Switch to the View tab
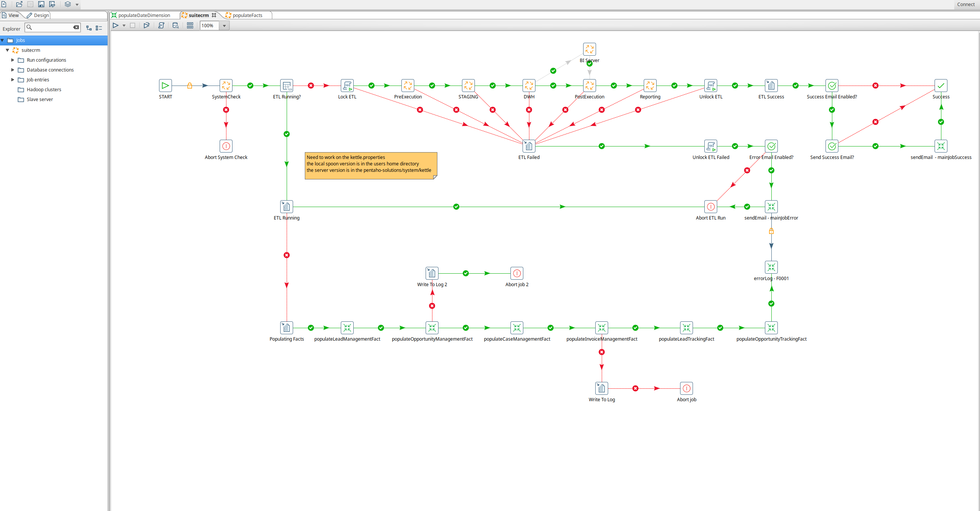Image resolution: width=980 pixels, height=511 pixels. [11, 15]
